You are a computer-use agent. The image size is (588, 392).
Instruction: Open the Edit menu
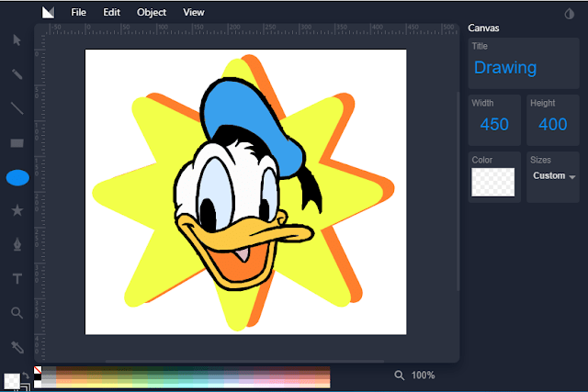click(111, 12)
